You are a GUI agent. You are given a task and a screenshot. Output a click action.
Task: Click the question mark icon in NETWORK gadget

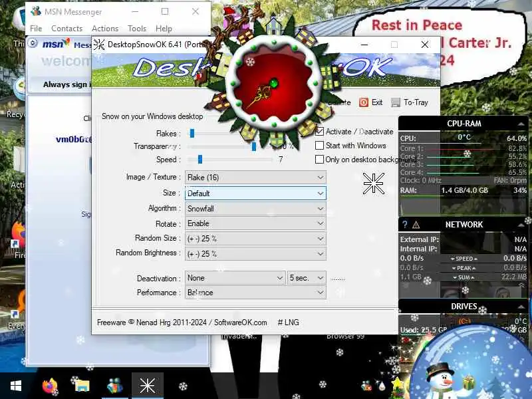tap(404, 225)
